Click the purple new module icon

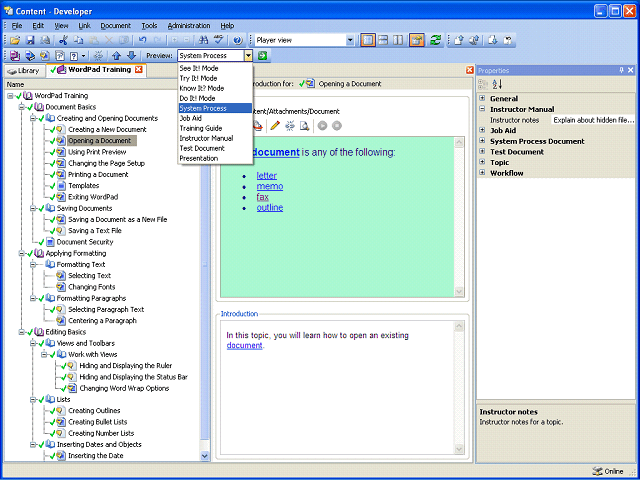(15, 56)
